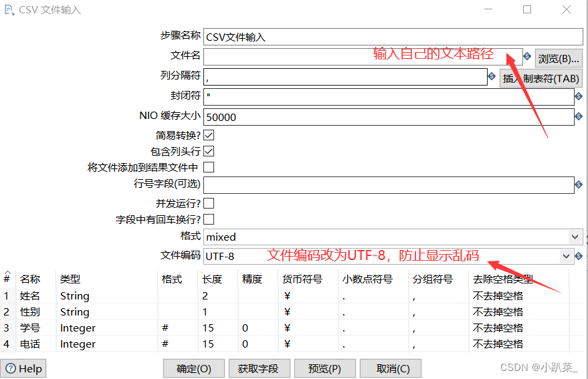This screenshot has width=588, height=379.
Task: Open the 格式 mixed dropdown
Action: coord(575,237)
